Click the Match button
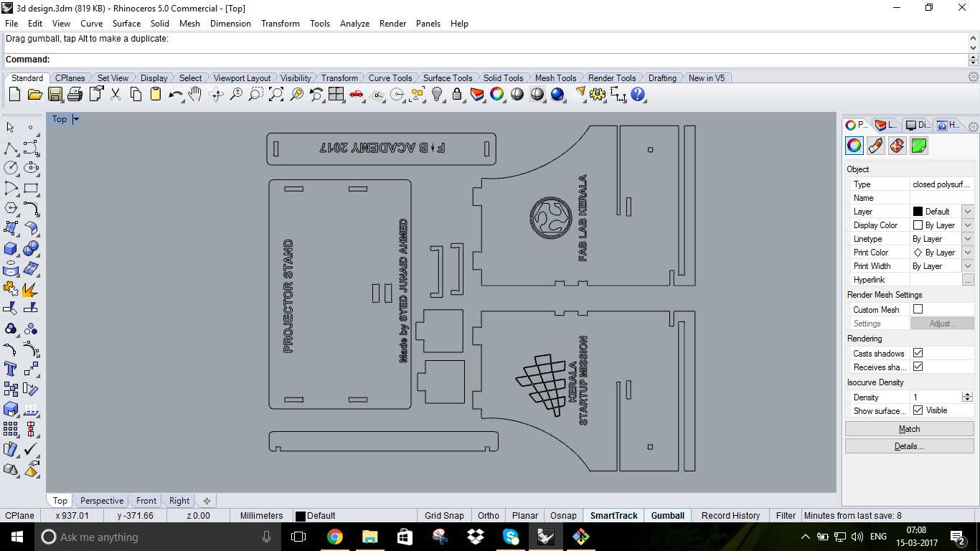This screenshot has height=551, width=980. click(x=909, y=429)
